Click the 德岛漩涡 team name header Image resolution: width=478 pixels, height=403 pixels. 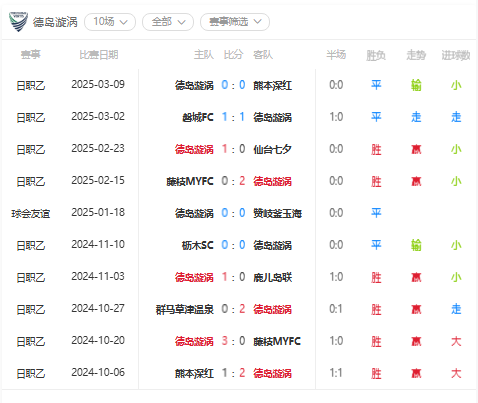point(55,22)
